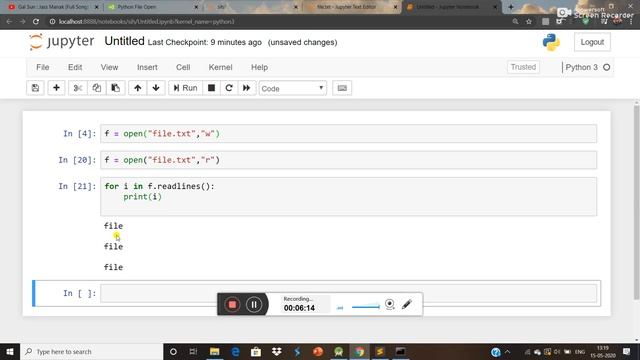Viewport: 640px width, 360px height.
Task: Rename the notebook title Untitled
Action: coord(124,41)
